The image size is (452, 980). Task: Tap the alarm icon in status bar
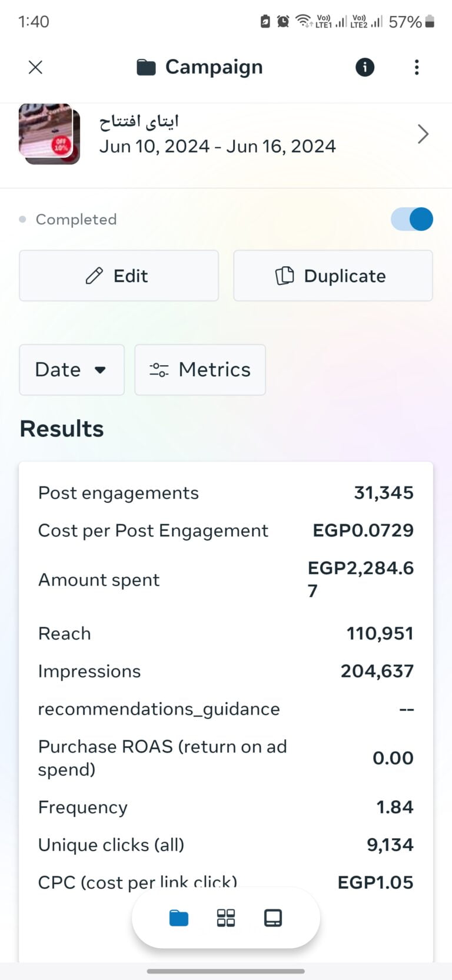click(283, 22)
